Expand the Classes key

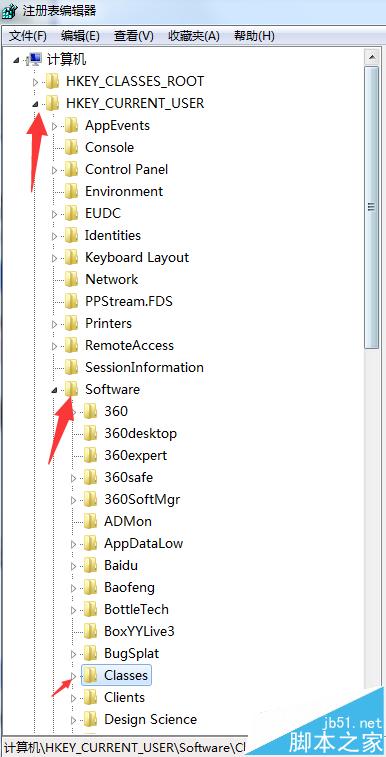(73, 675)
